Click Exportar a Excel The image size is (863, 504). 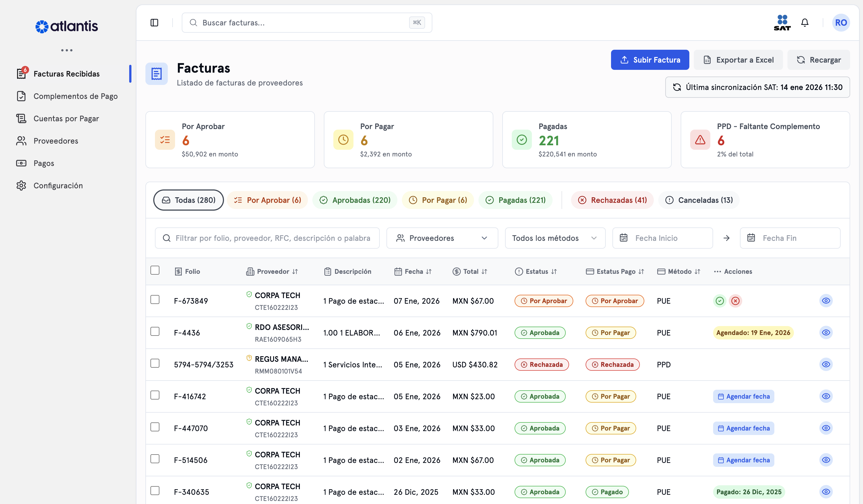coord(738,60)
